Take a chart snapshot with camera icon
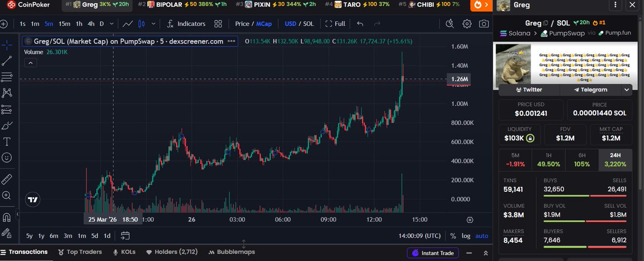644x261 pixels. pos(484,24)
